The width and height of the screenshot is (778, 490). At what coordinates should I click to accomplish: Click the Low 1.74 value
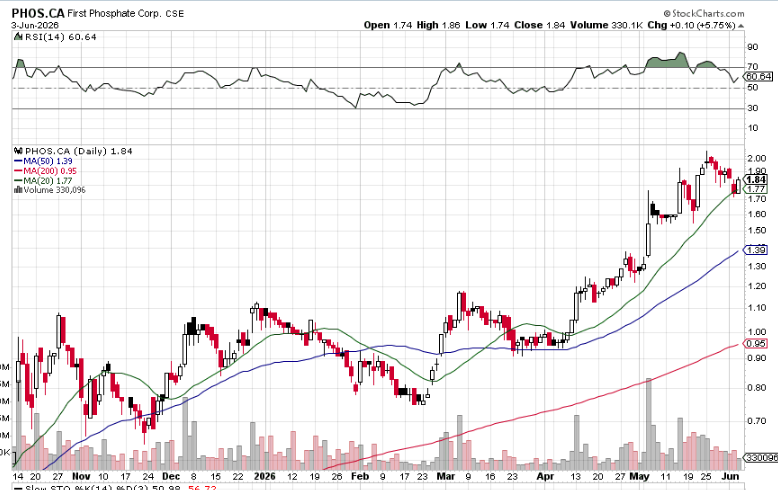[487, 25]
